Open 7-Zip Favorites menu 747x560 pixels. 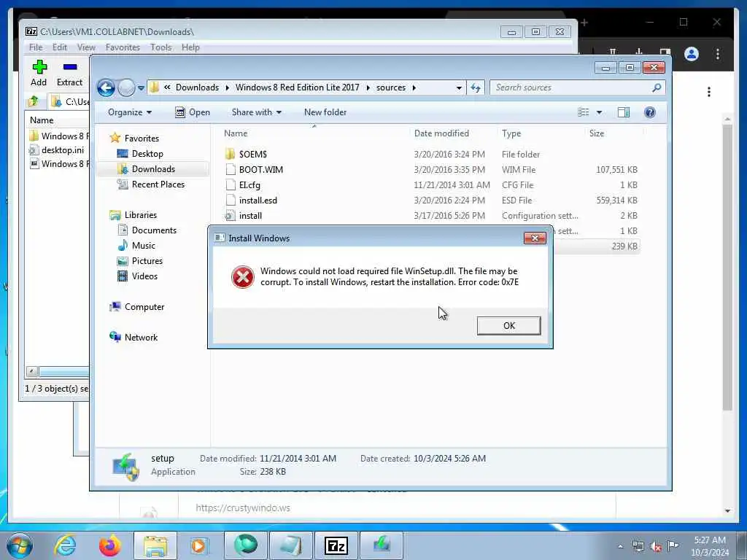click(x=123, y=47)
